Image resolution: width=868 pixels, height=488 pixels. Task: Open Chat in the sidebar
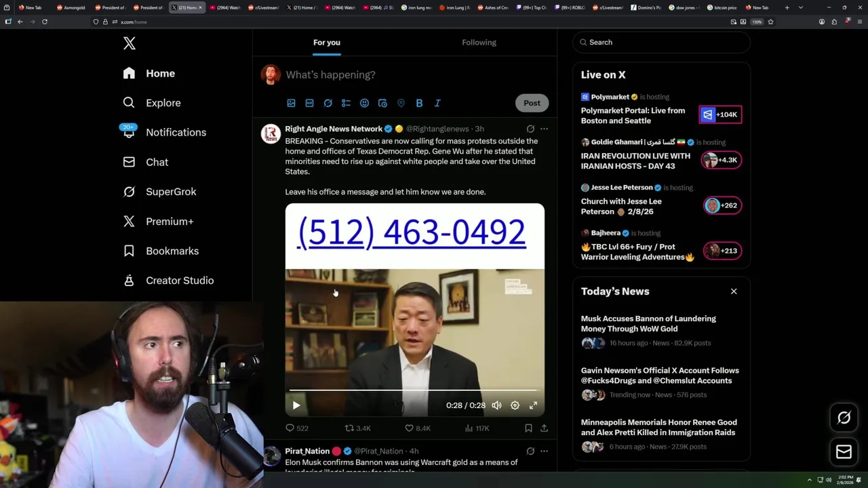click(x=146, y=162)
